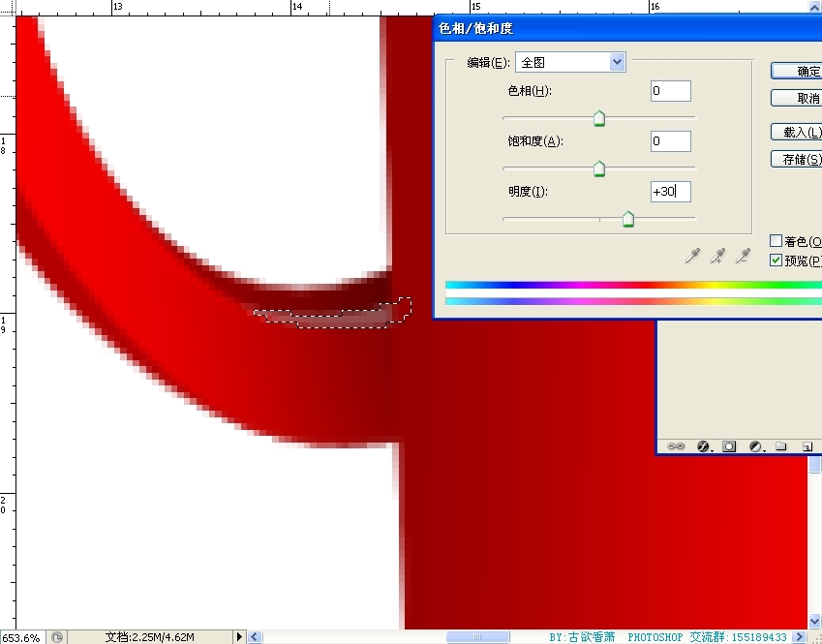Image resolution: width=822 pixels, height=644 pixels.
Task: Select the eyedropper tool in dialog
Action: (692, 256)
